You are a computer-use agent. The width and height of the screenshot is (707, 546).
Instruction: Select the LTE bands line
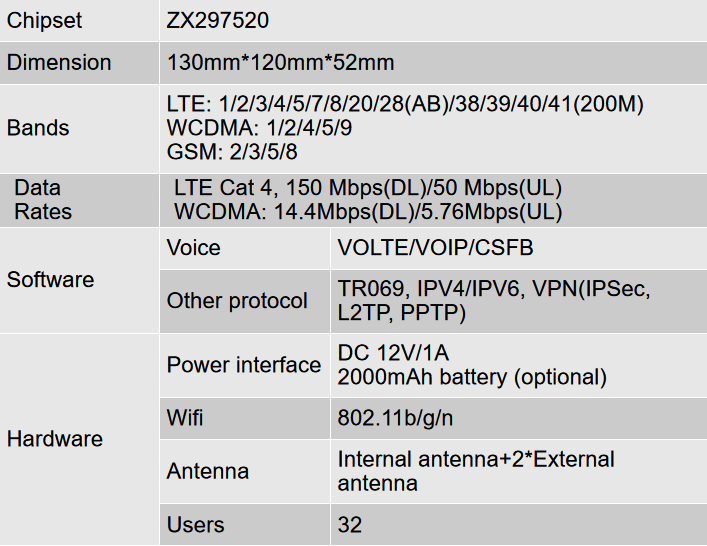pos(405,104)
